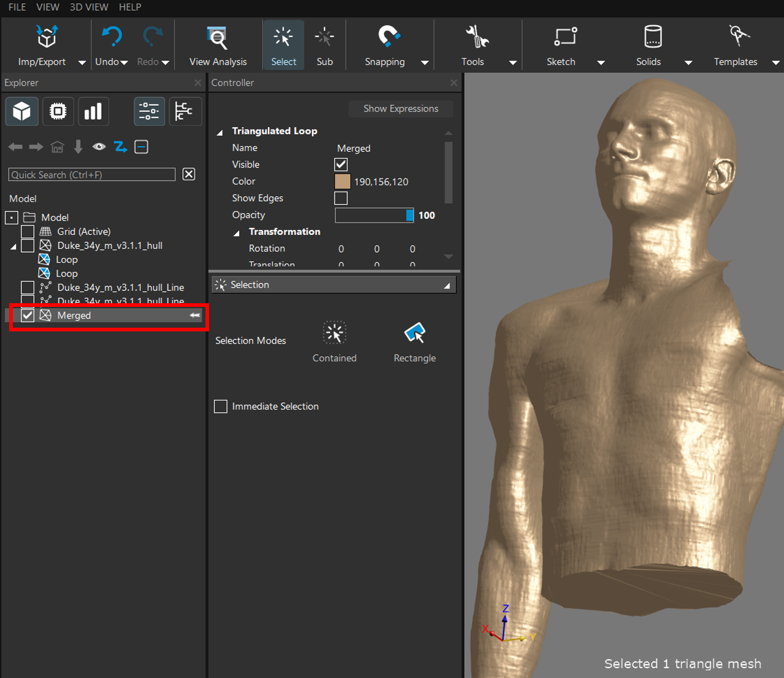
Task: Open the Sketch tool
Action: 564,37
